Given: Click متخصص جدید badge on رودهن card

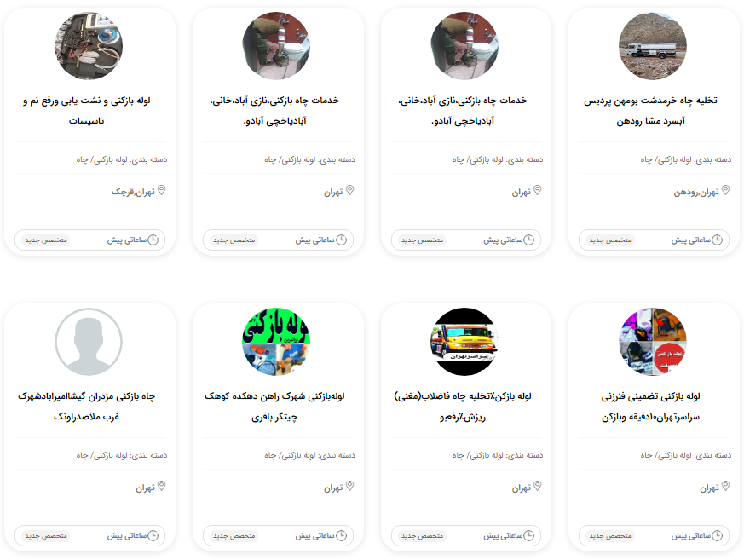Looking at the screenshot, I should [x=610, y=240].
